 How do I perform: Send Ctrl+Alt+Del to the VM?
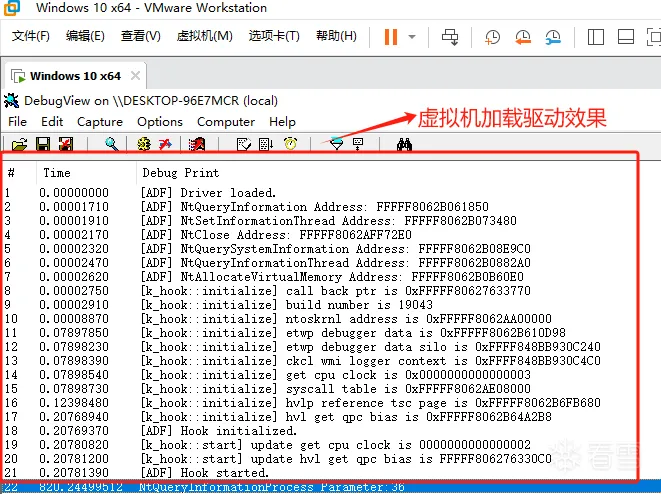pyautogui.click(x=450, y=37)
